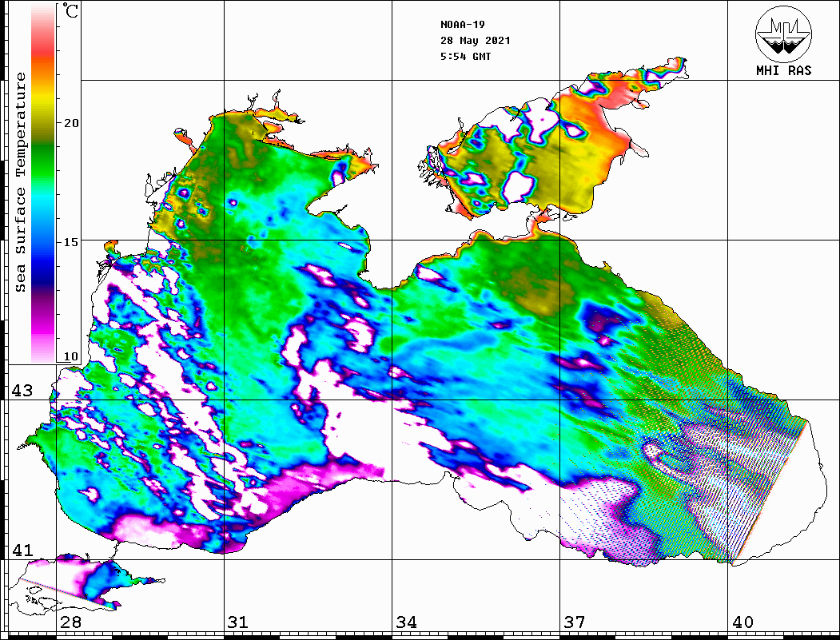
Task: Click the 'MHI RAS' text label
Action: point(784,70)
